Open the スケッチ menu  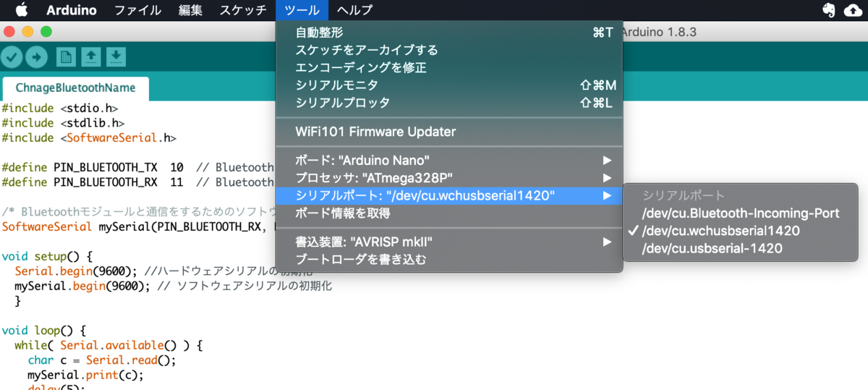click(x=243, y=10)
